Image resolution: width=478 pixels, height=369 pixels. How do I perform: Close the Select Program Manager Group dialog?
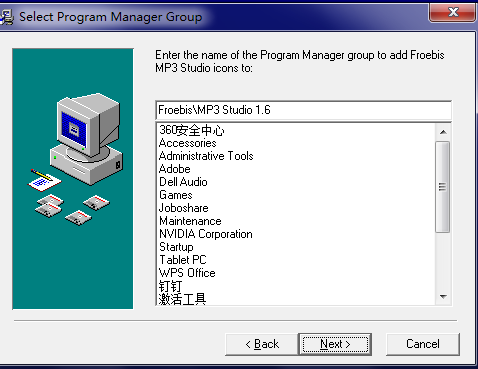(453, 13)
